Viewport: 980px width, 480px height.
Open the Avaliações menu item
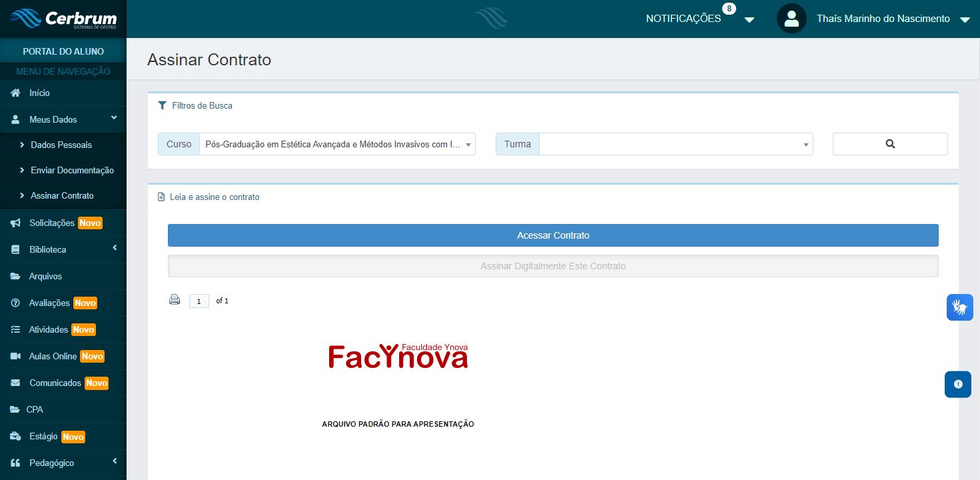click(x=63, y=303)
